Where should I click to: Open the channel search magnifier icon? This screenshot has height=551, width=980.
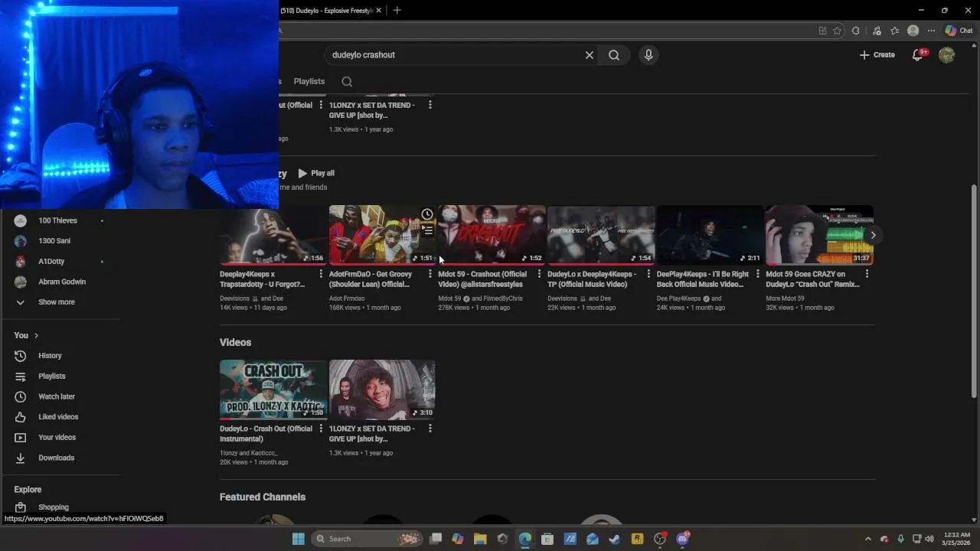347,82
